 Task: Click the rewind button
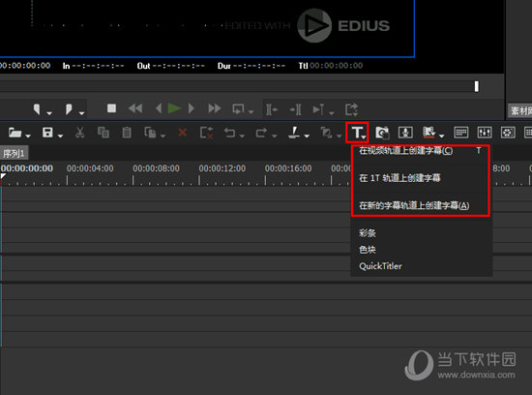point(135,108)
